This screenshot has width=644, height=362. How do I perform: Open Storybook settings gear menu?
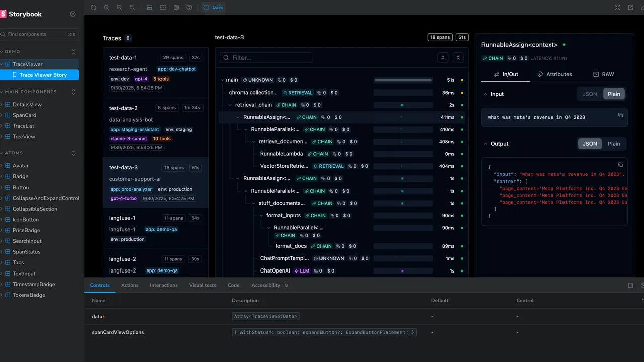pyautogui.click(x=73, y=14)
